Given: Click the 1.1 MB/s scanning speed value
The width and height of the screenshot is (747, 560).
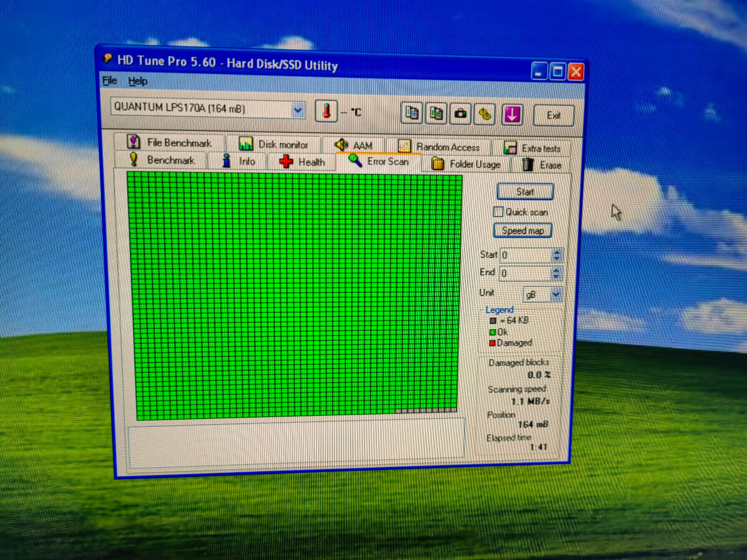Looking at the screenshot, I should (530, 401).
